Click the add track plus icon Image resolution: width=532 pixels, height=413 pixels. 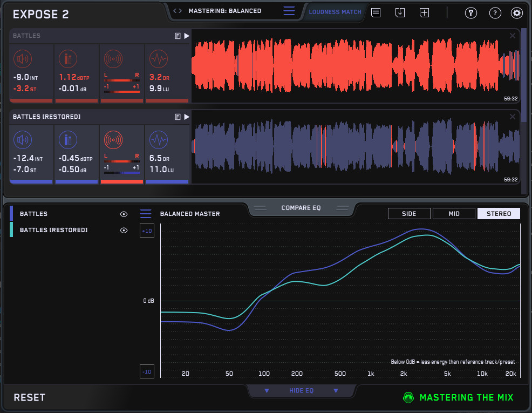[x=425, y=12]
